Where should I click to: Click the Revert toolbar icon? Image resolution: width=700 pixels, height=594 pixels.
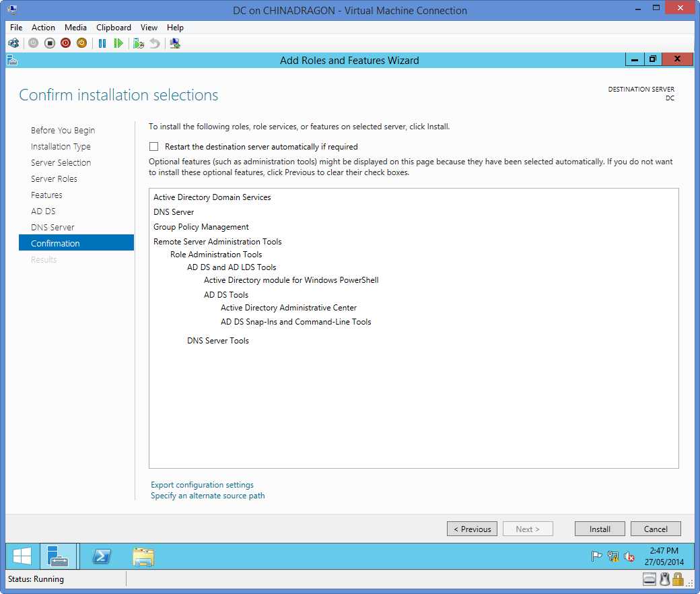coord(154,43)
